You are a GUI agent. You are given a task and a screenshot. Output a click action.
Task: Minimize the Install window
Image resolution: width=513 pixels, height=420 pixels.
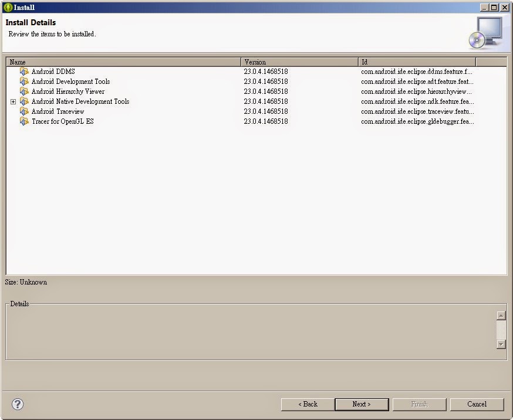(x=485, y=7)
